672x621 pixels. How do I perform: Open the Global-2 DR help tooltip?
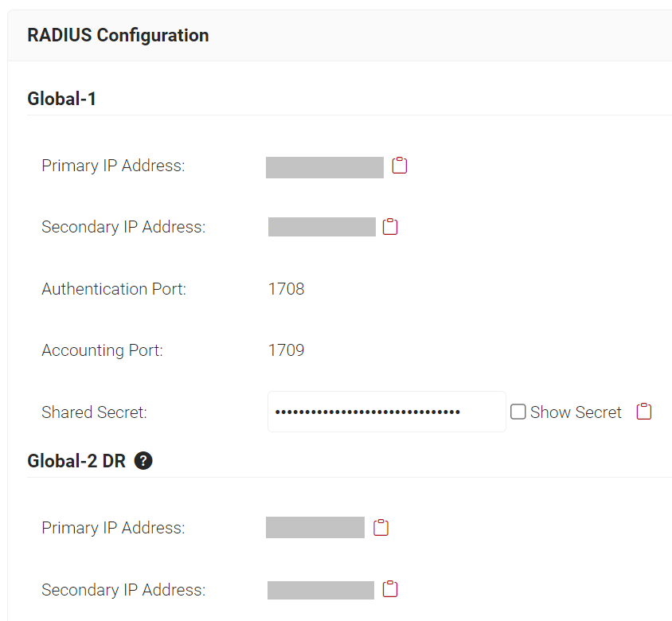coord(143,460)
